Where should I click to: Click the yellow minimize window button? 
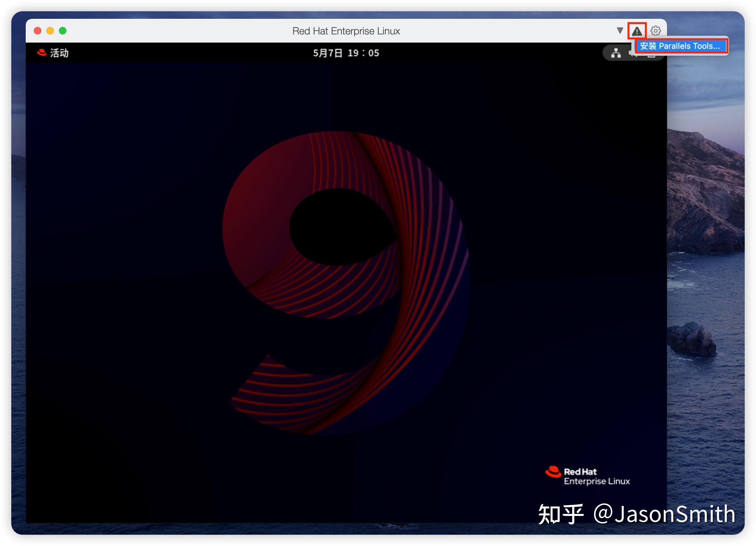click(50, 30)
